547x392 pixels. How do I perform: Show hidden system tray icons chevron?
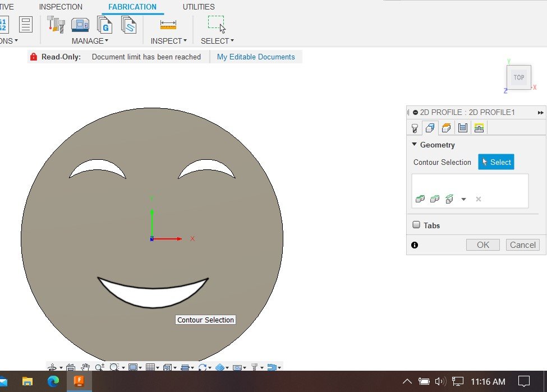[407, 381]
